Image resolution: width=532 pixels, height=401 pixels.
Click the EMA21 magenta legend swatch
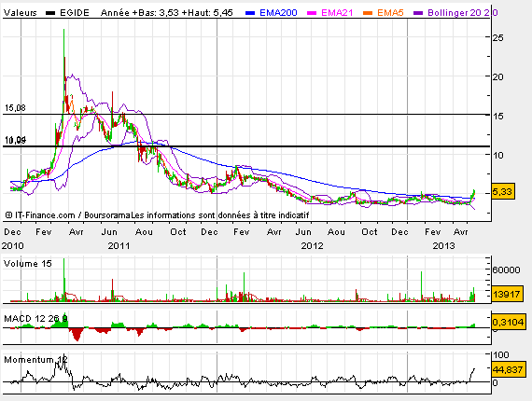312,13
